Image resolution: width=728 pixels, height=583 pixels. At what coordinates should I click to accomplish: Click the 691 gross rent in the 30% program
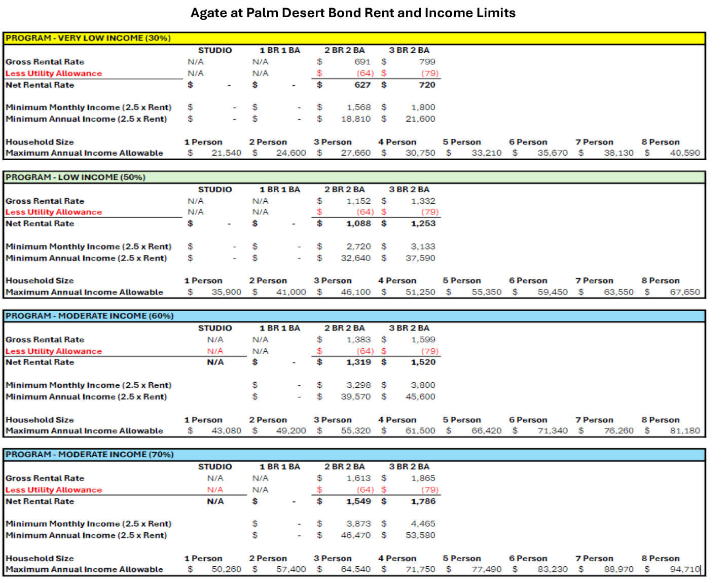(x=362, y=62)
